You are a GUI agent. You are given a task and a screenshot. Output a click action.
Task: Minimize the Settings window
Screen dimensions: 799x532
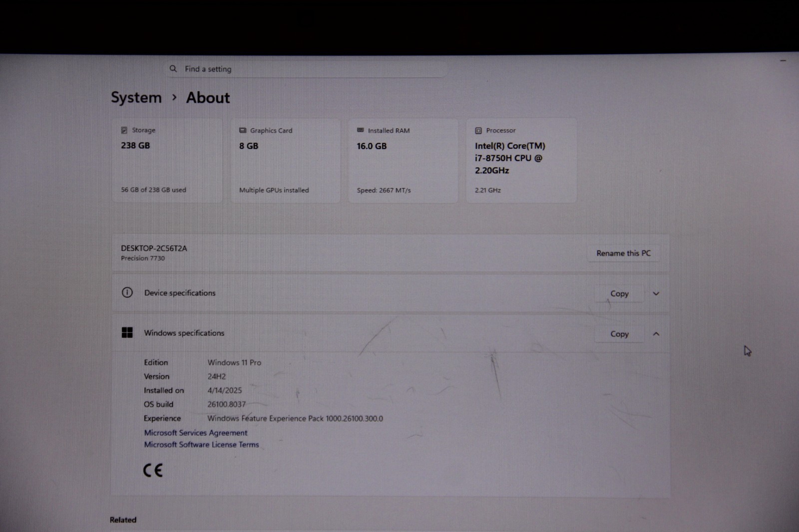pos(783,60)
